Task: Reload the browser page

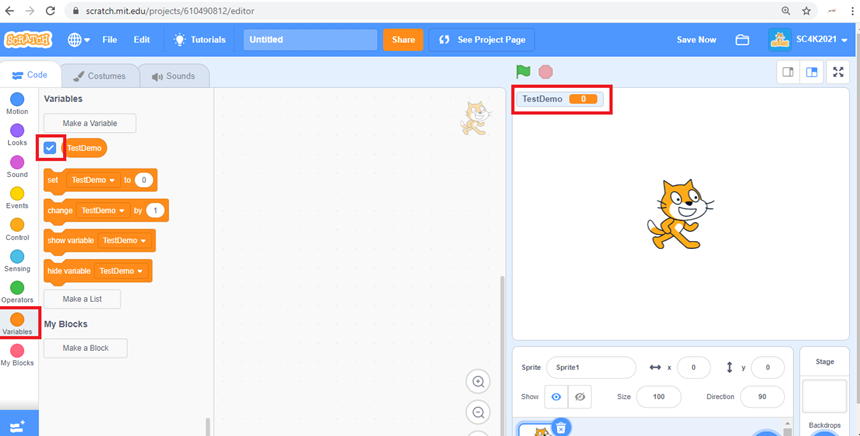Action: (50, 11)
